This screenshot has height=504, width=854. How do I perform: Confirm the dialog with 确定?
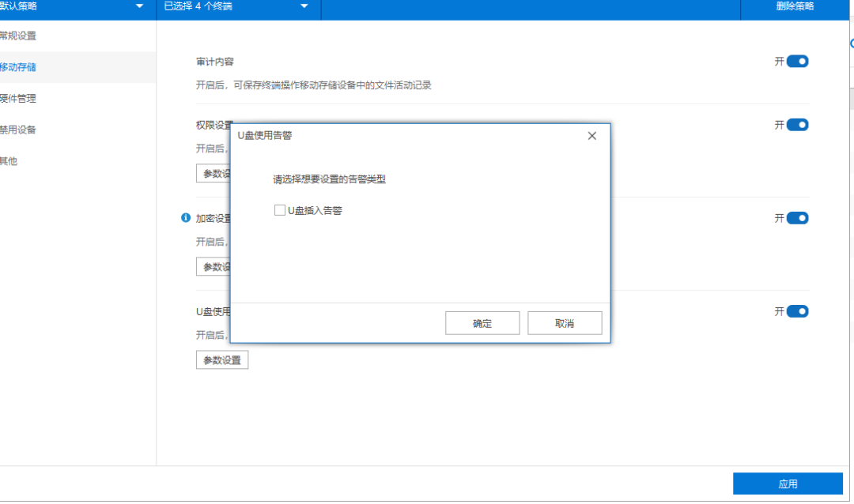tap(482, 322)
